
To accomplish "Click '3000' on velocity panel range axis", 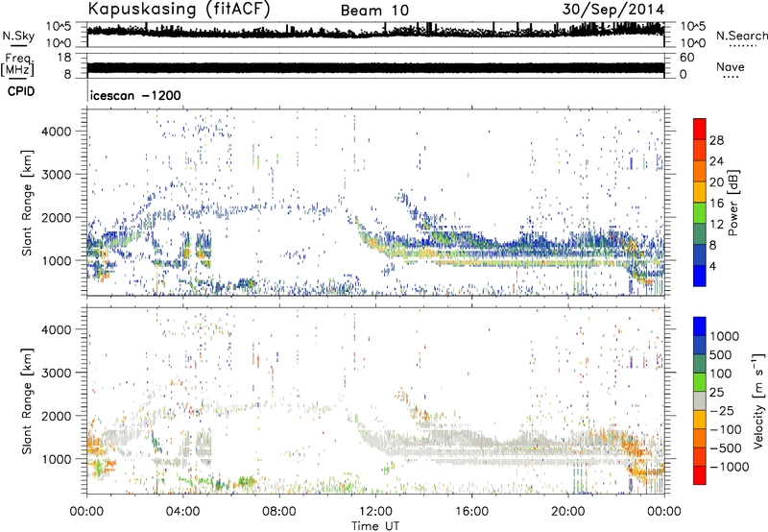I will click(x=56, y=373).
